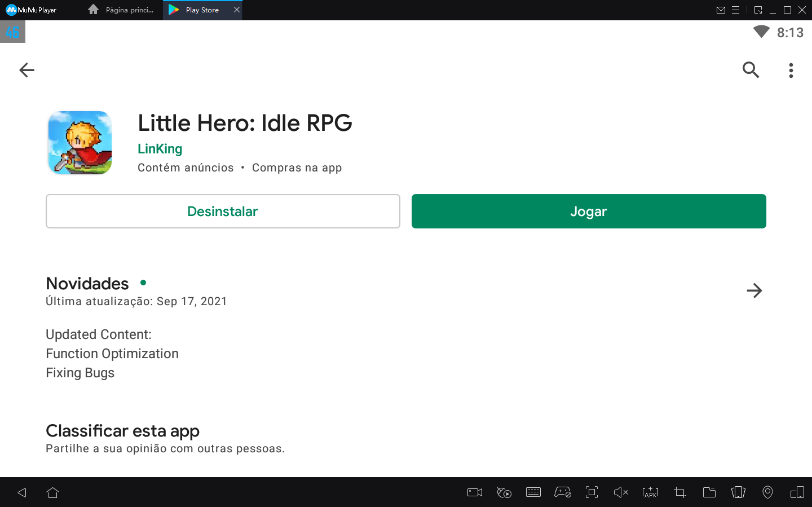Open the shared folder
This screenshot has height=507, width=812.
709,492
